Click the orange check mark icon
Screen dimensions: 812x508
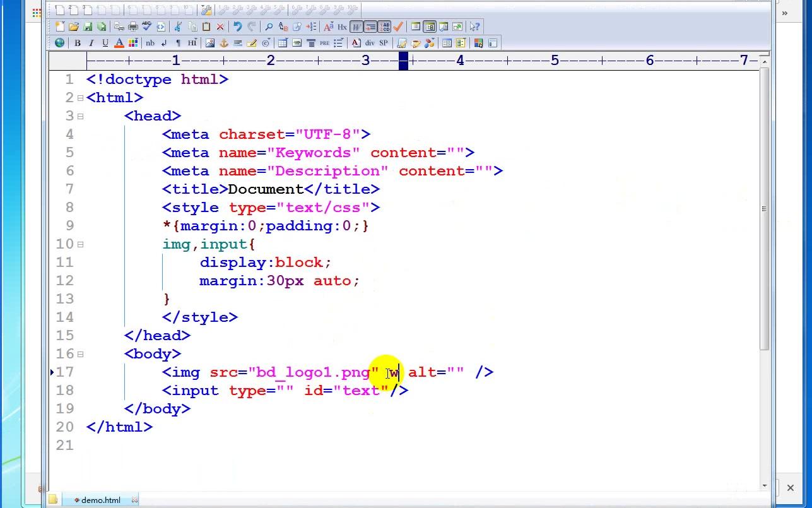398,27
